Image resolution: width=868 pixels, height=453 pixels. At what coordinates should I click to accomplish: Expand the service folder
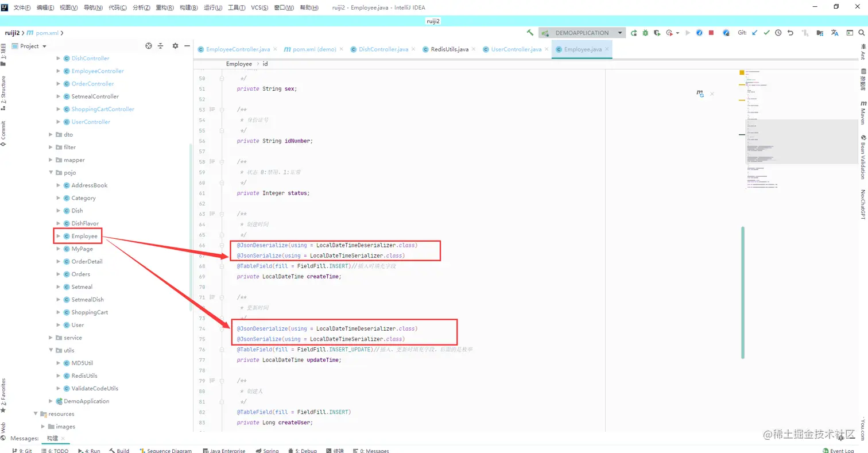point(51,338)
